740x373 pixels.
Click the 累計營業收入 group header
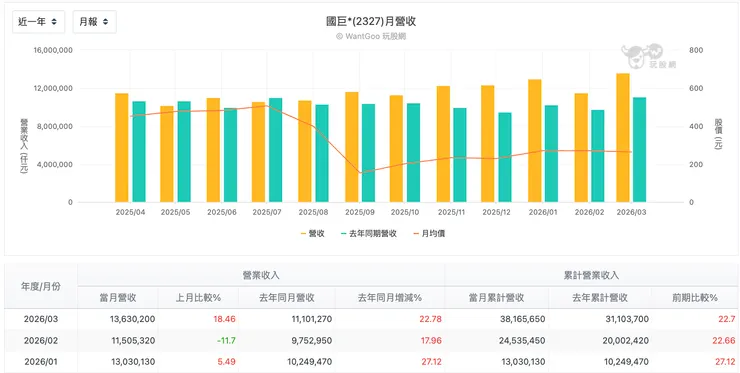591,275
